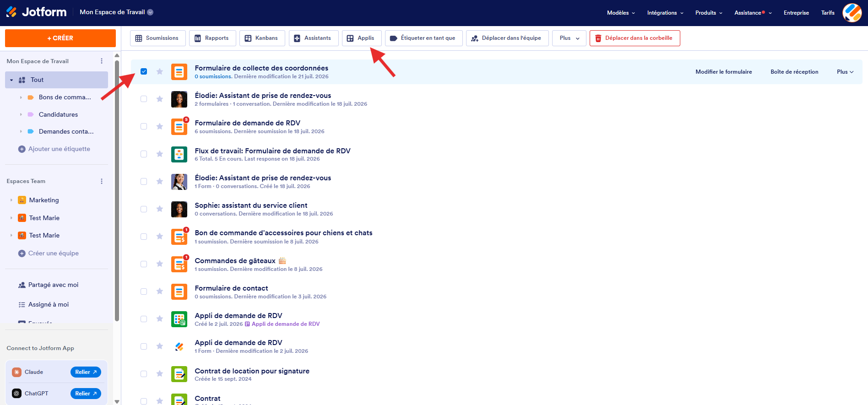The width and height of the screenshot is (868, 405).
Task: Click the Claude app icon
Action: click(x=17, y=372)
